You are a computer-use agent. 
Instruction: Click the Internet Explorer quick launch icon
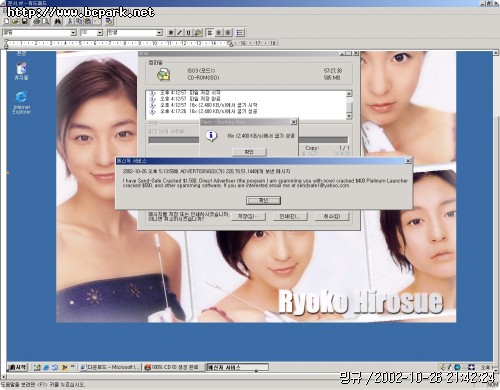click(x=46, y=367)
